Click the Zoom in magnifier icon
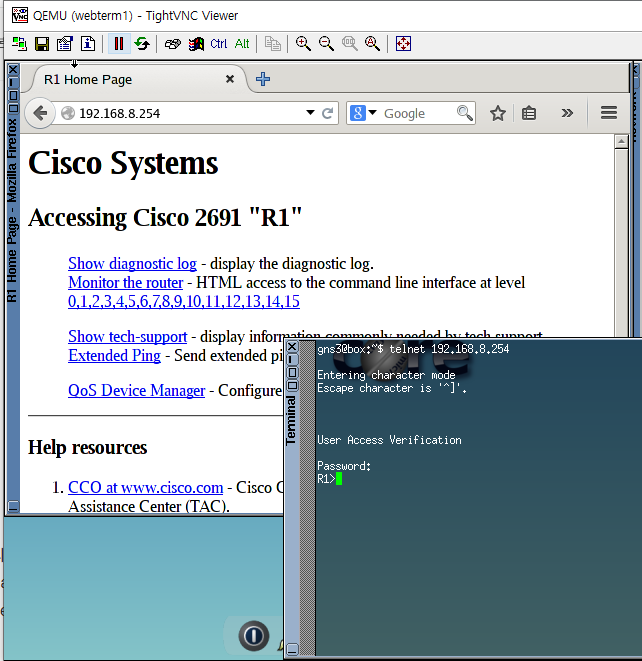This screenshot has height=661, width=642. coord(303,43)
